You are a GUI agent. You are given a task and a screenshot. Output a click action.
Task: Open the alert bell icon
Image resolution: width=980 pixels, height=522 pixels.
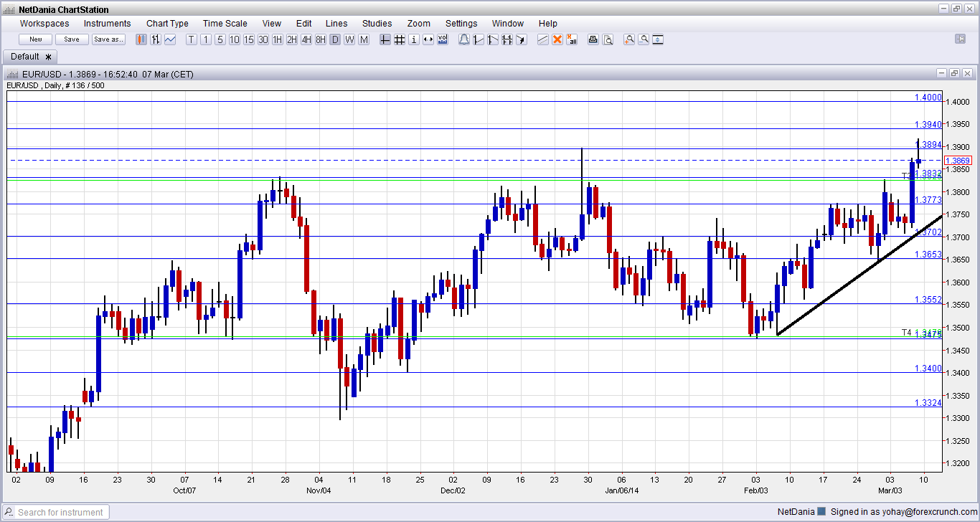(464, 39)
